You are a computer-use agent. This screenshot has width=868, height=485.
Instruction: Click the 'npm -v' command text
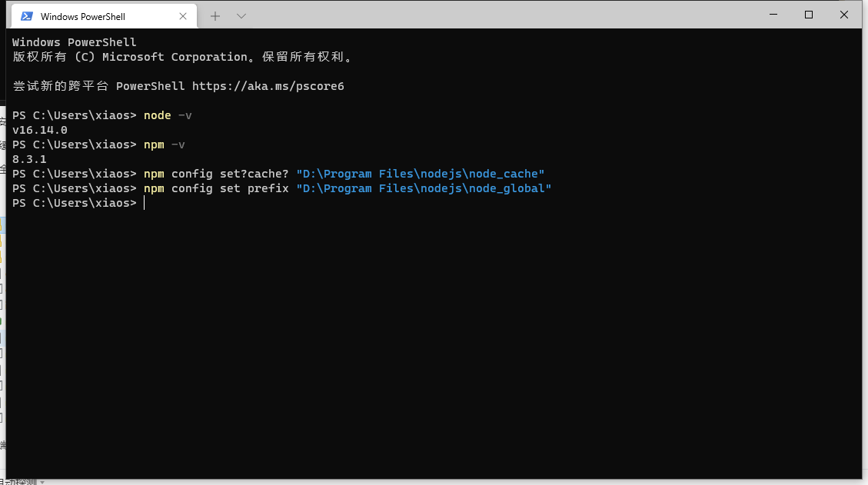[164, 145]
